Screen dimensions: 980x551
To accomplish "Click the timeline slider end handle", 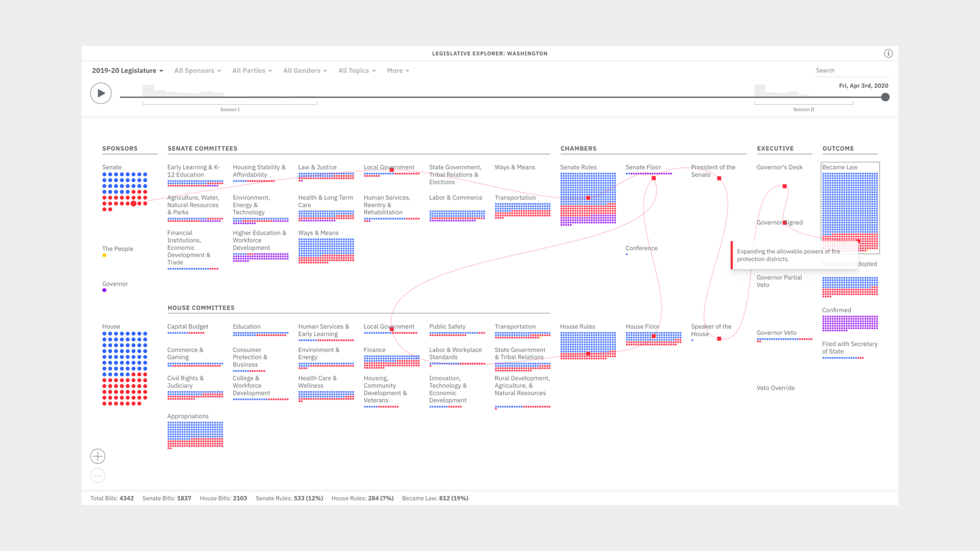I will (x=886, y=97).
